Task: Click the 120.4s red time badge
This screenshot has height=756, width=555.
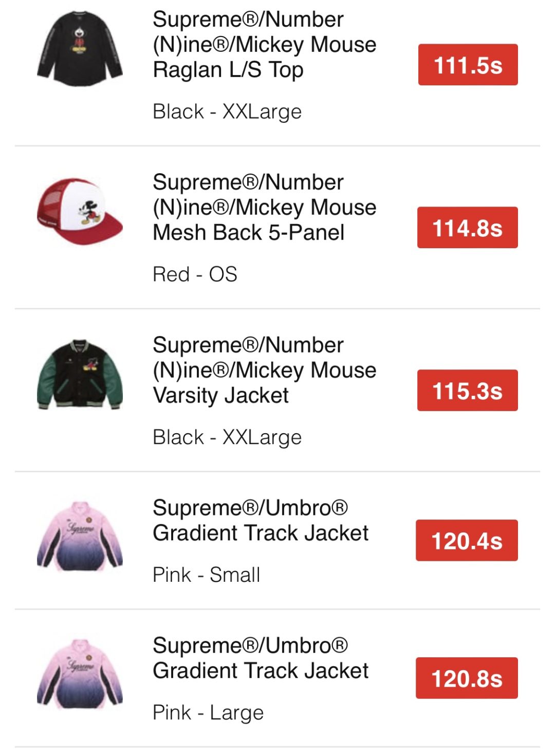Action: (467, 541)
